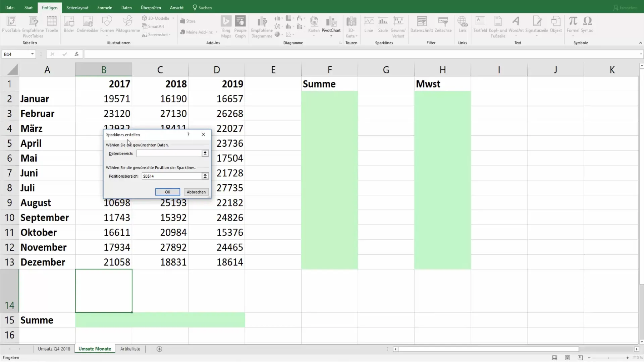The image size is (644, 362).
Task: Insert an Objekt from the ribbon
Action: coord(556,24)
